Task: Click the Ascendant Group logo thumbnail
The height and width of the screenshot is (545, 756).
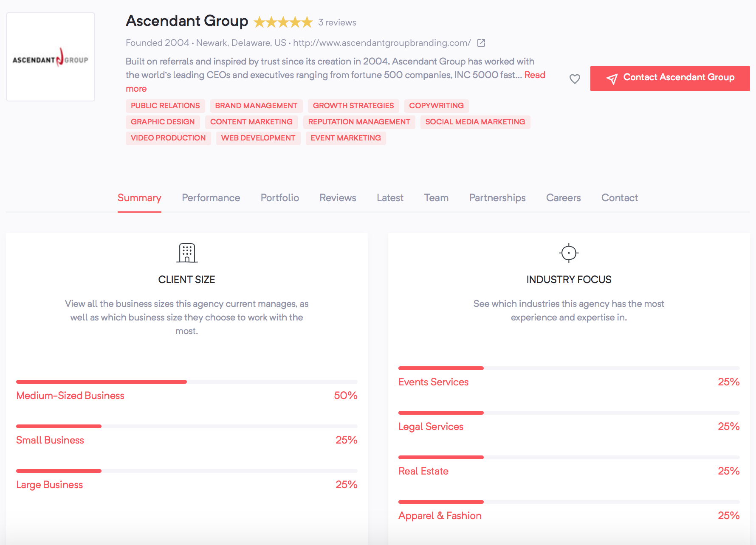Action: [51, 57]
